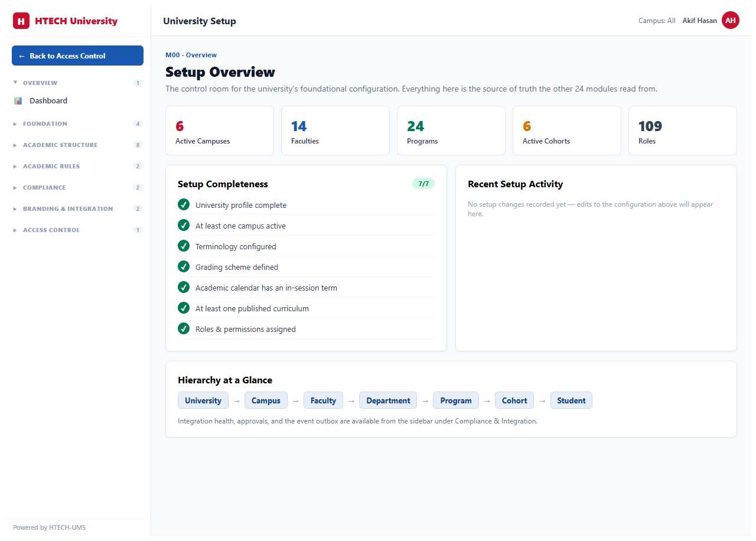Image resolution: width=756 pixels, height=541 pixels.
Task: Open the Dashboard menu item
Action: coord(77,101)
